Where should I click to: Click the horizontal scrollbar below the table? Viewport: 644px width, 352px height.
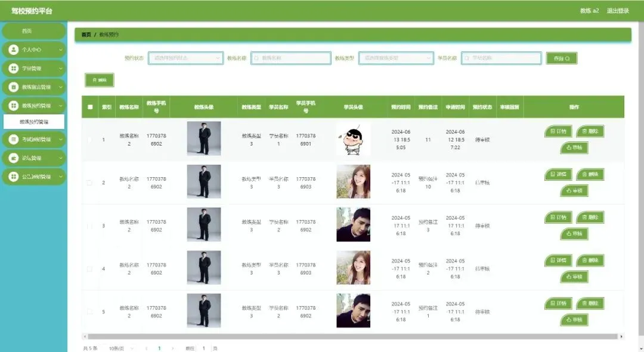point(353,336)
